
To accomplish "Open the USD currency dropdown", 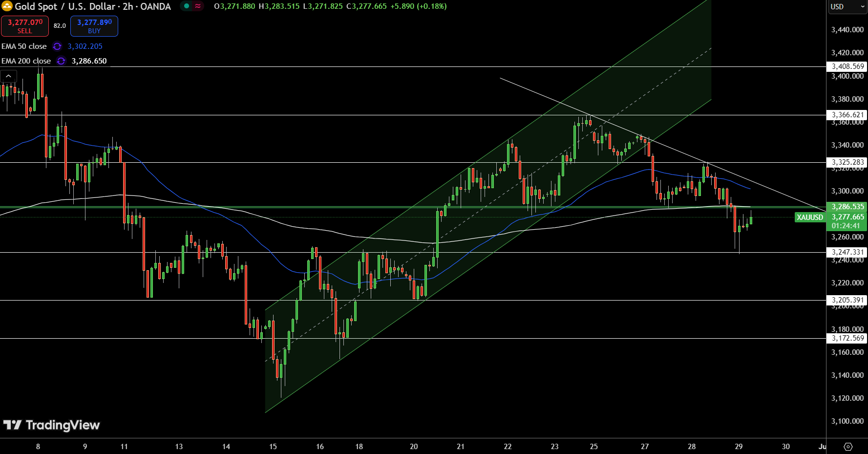I will (x=847, y=7).
